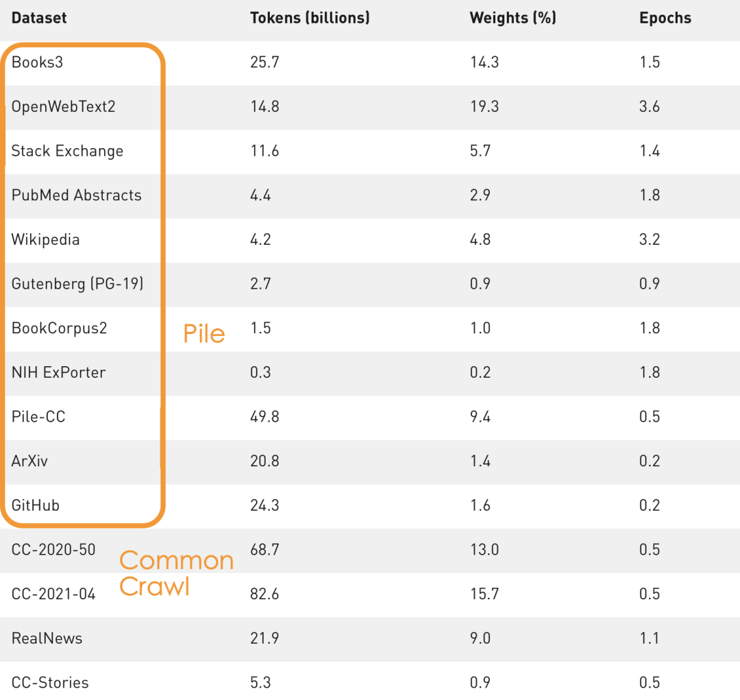The height and width of the screenshot is (700, 740).
Task: Click the Gutenberg (PG-19) dataset name
Action: (77, 284)
